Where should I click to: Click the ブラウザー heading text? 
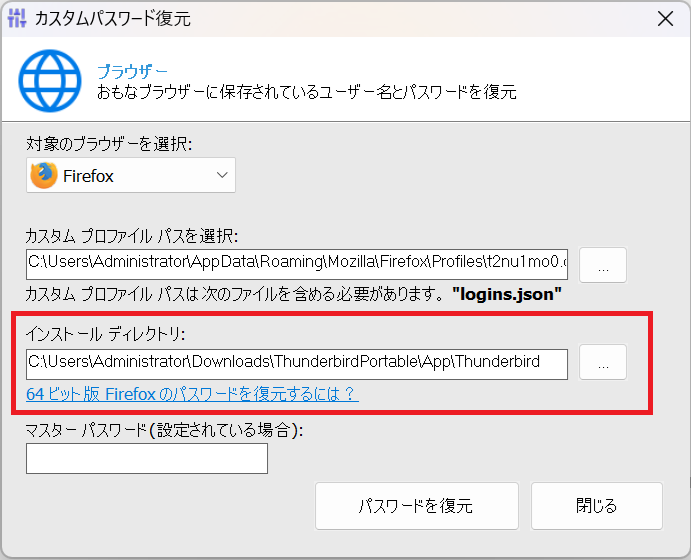pyautogui.click(x=132, y=71)
